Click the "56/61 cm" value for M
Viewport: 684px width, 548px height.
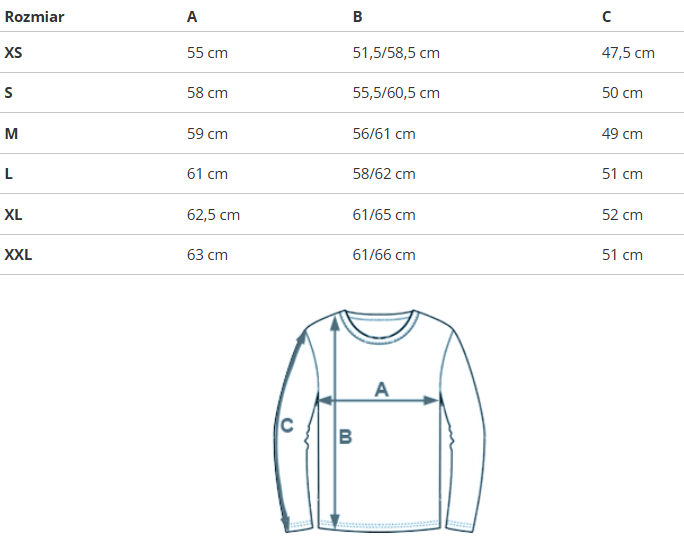coord(384,133)
